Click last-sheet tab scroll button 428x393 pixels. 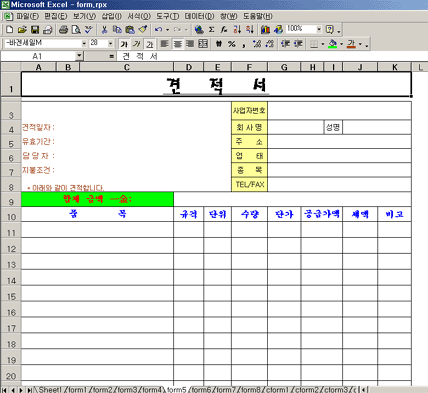coord(29,389)
